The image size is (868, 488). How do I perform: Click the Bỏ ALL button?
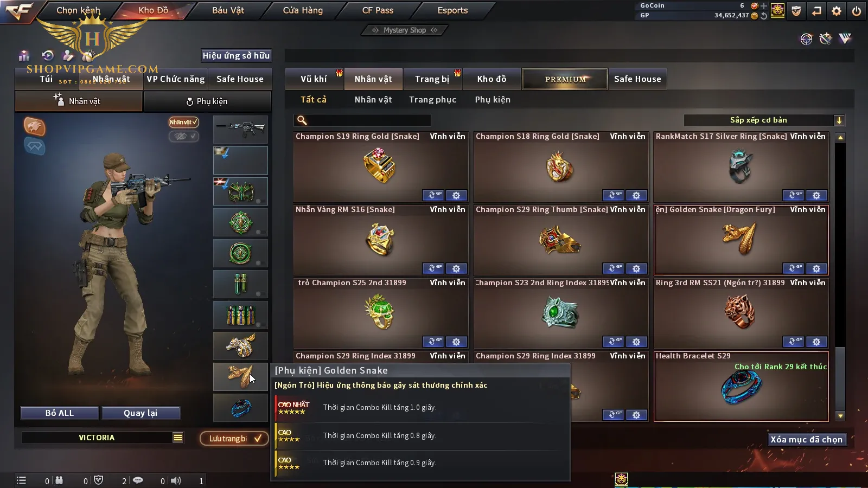pos(60,413)
